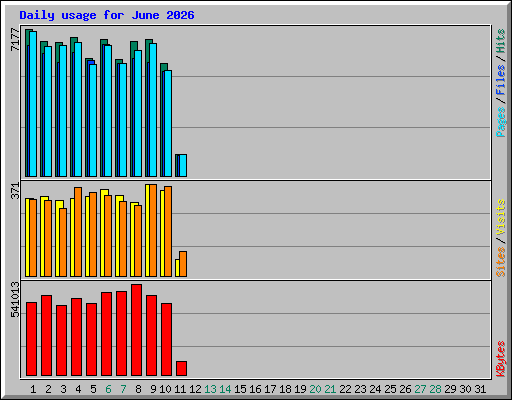Screen dimensions: 512x400
Task: Click the 7177 axis value
Action: point(15,40)
